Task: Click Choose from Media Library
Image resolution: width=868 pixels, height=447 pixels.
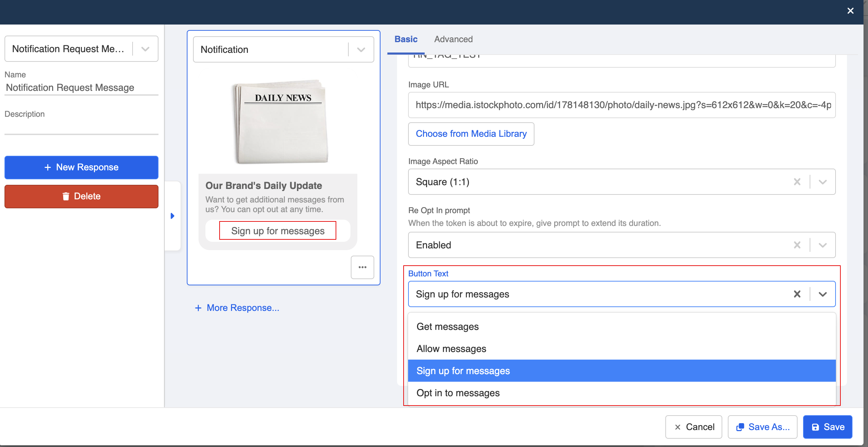Action: click(x=471, y=134)
